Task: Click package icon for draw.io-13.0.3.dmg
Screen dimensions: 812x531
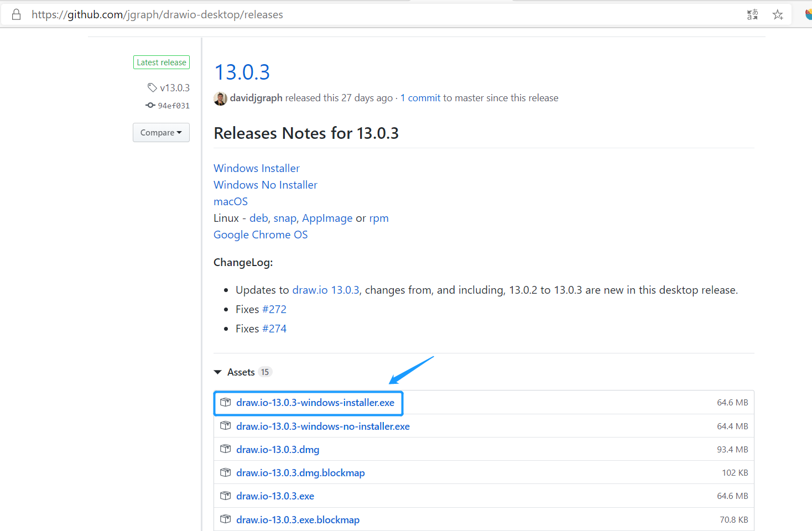Action: pyautogui.click(x=225, y=449)
